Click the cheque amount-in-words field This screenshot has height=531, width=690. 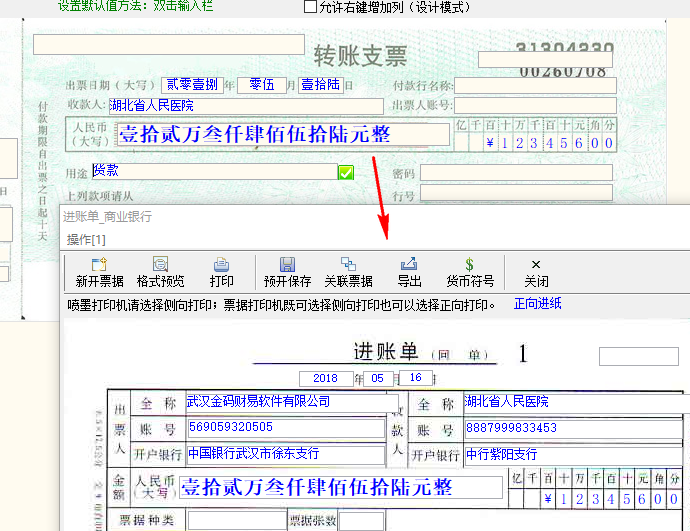click(283, 134)
